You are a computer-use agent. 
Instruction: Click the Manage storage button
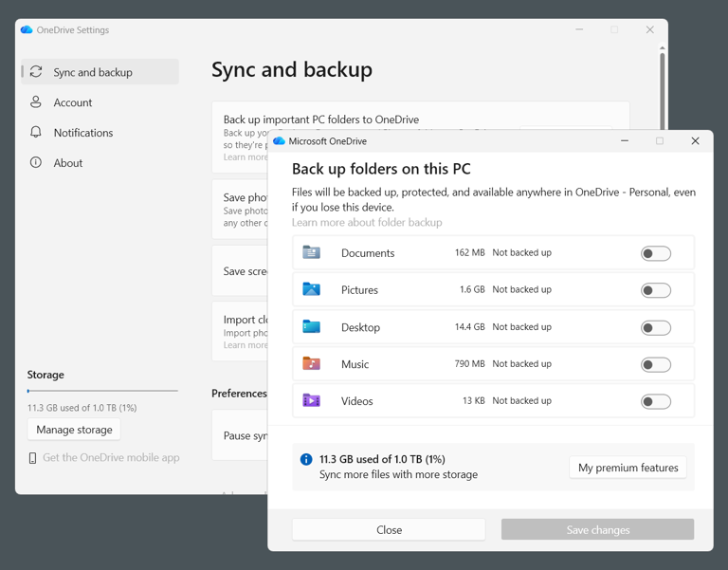(x=74, y=430)
